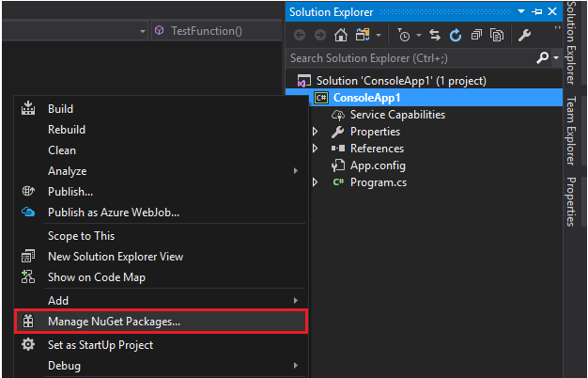This screenshot has width=588, height=378.
Task: Click Set as StartUp Project
Action: pyautogui.click(x=101, y=344)
